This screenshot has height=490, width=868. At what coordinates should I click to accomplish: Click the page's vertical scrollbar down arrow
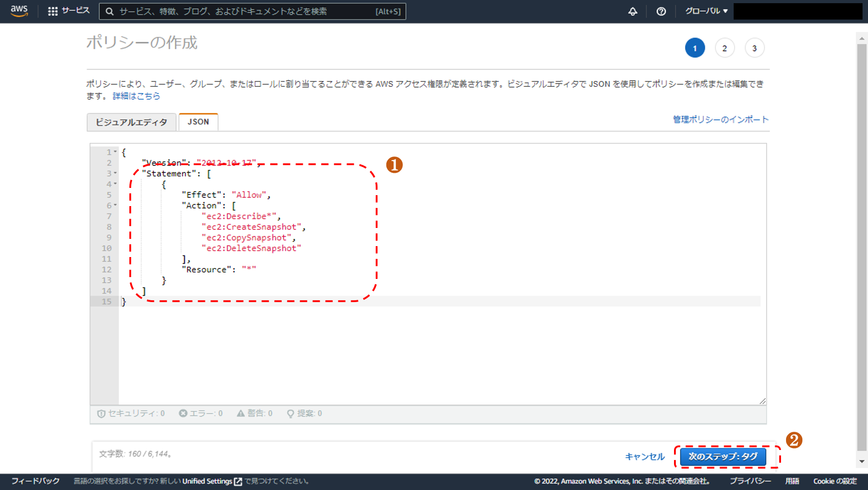pos(861,461)
